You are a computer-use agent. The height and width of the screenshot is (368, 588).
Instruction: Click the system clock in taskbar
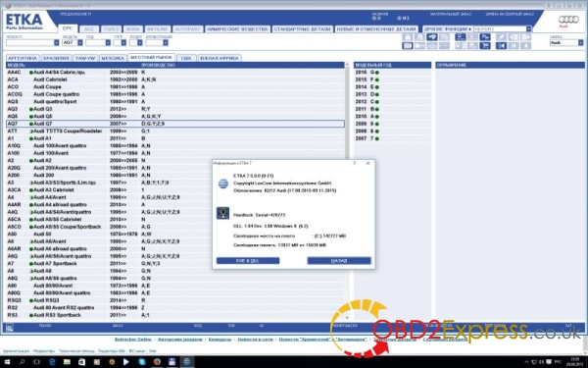pos(575,362)
